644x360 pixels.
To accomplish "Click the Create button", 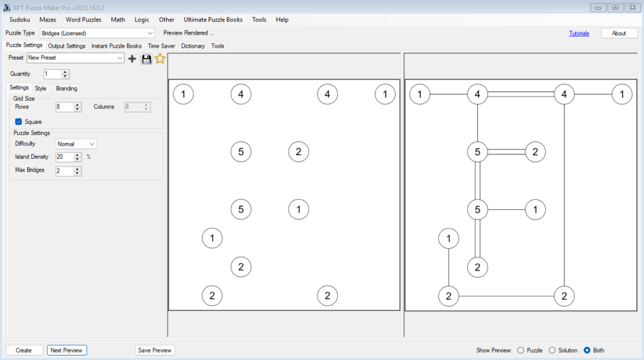I will pyautogui.click(x=24, y=350).
